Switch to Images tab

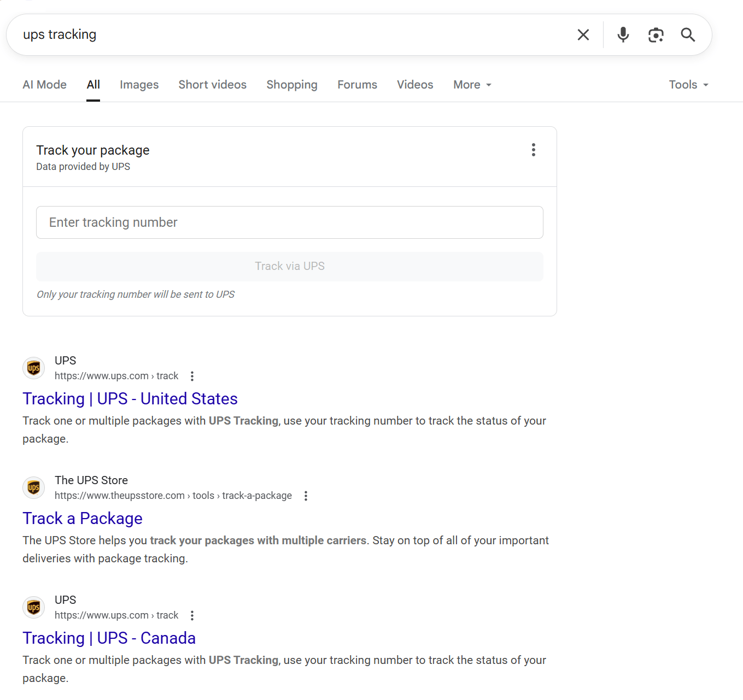[139, 85]
